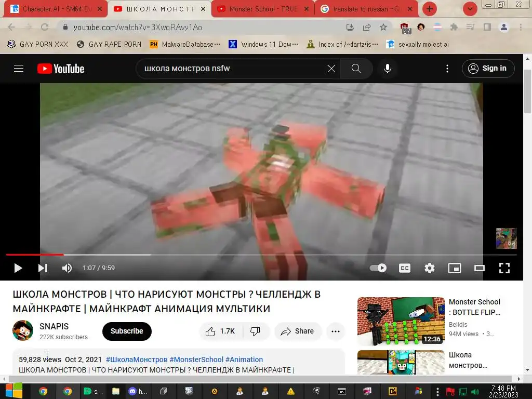Screen dimensions: 532x399
Task: Open the YouTube guide hamburger menu
Action: click(x=19, y=69)
